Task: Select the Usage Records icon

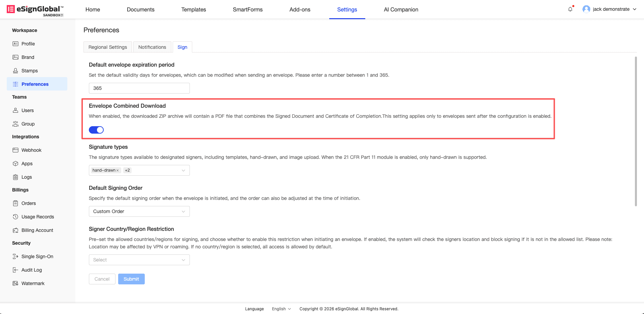Action: click(15, 217)
